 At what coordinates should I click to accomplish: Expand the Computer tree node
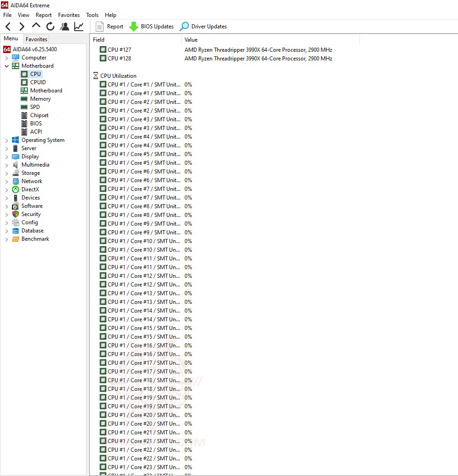tap(7, 58)
